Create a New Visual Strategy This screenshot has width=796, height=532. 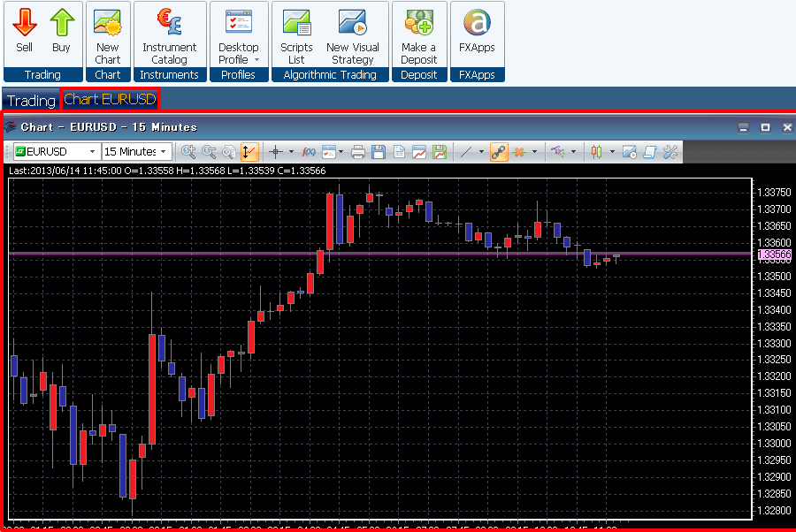[353, 35]
